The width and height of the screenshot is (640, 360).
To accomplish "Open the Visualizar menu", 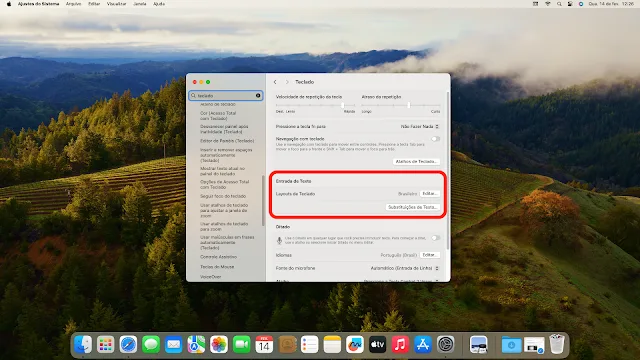I will pos(116,4).
